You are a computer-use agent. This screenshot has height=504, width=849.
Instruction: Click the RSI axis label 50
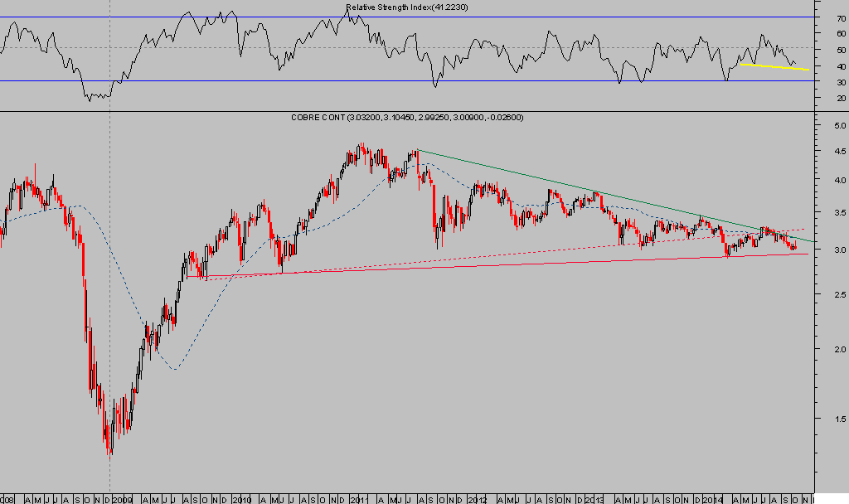pyautogui.click(x=841, y=49)
